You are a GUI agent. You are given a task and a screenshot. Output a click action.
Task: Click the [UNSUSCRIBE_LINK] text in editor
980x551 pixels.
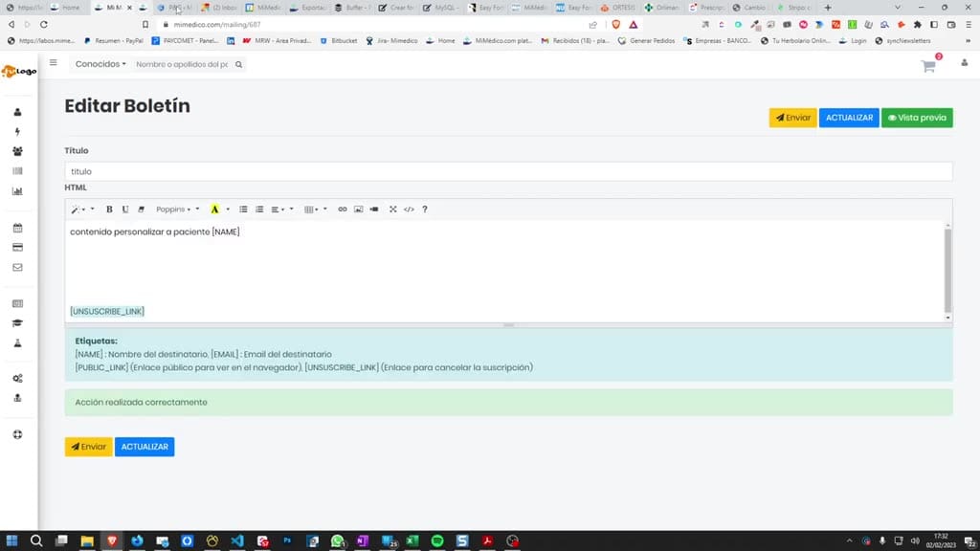click(x=107, y=311)
